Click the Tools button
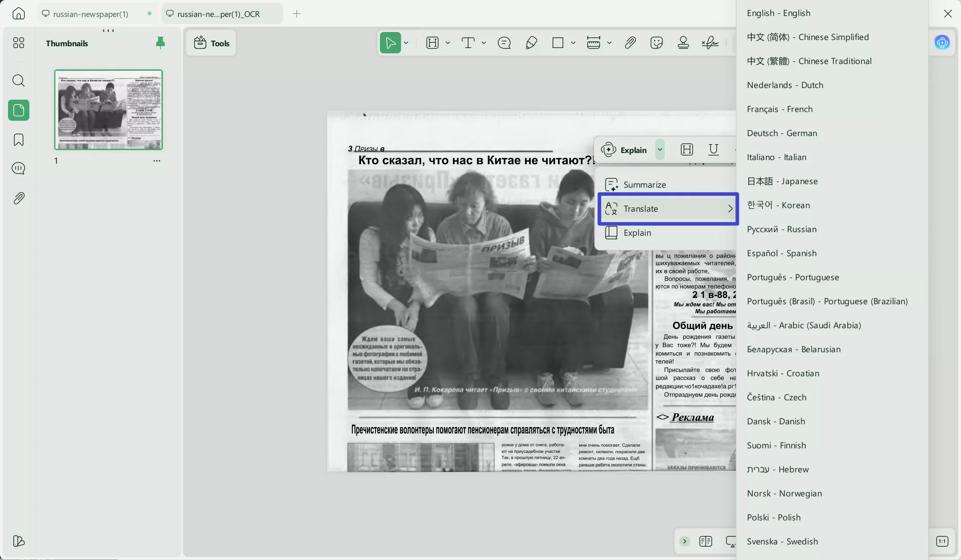 (x=211, y=43)
